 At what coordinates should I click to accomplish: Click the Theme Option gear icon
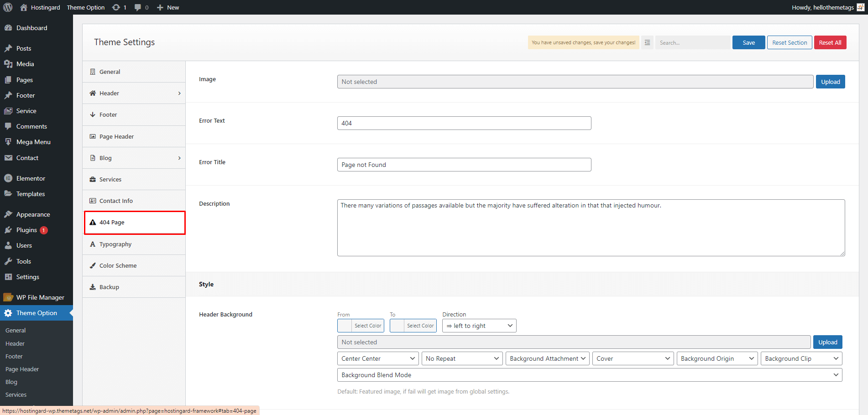point(8,313)
